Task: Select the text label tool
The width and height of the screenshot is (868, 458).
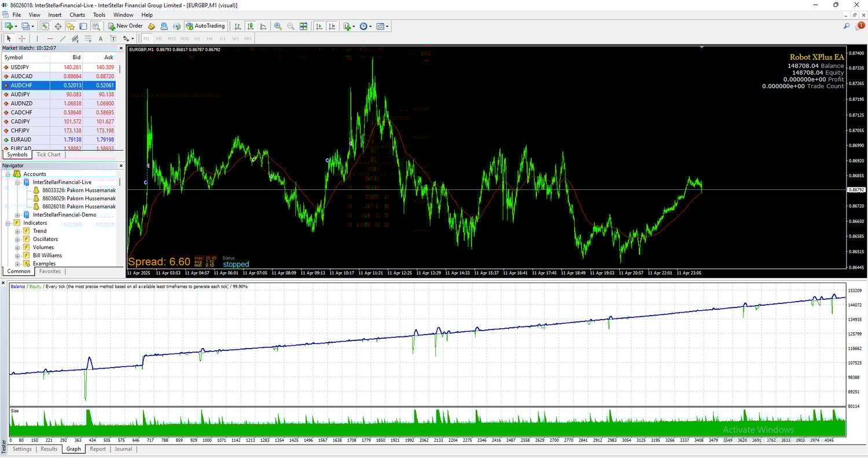Action: (x=101, y=39)
